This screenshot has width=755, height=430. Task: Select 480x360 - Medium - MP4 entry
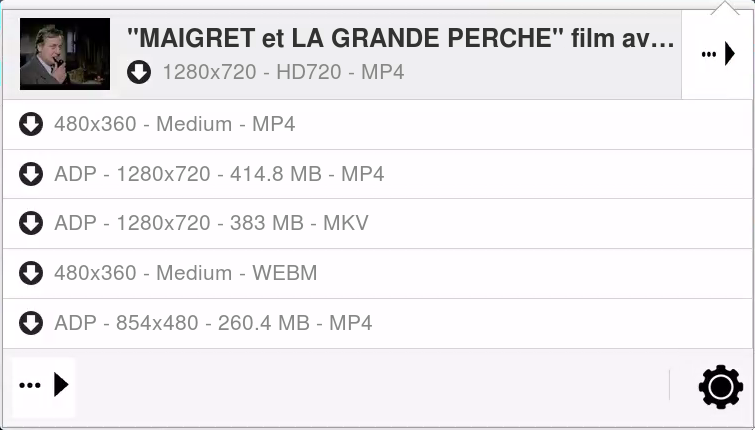pyautogui.click(x=175, y=124)
